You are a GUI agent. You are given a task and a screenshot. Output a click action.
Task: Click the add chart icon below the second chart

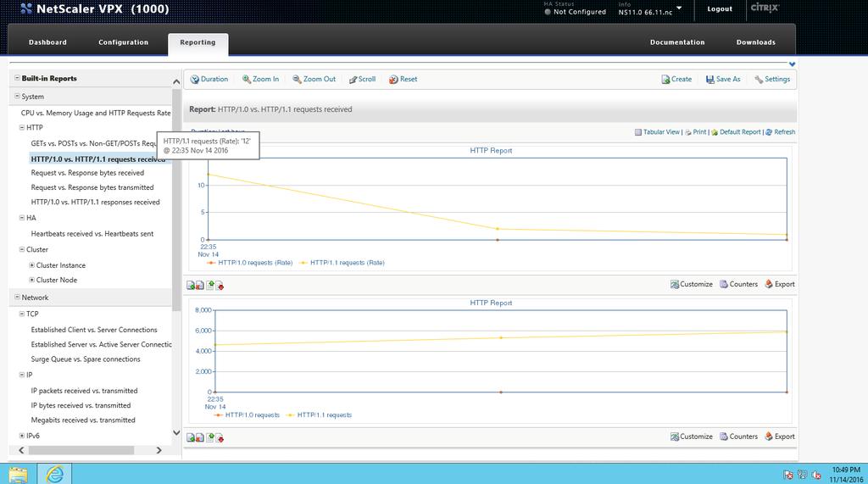(x=191, y=437)
